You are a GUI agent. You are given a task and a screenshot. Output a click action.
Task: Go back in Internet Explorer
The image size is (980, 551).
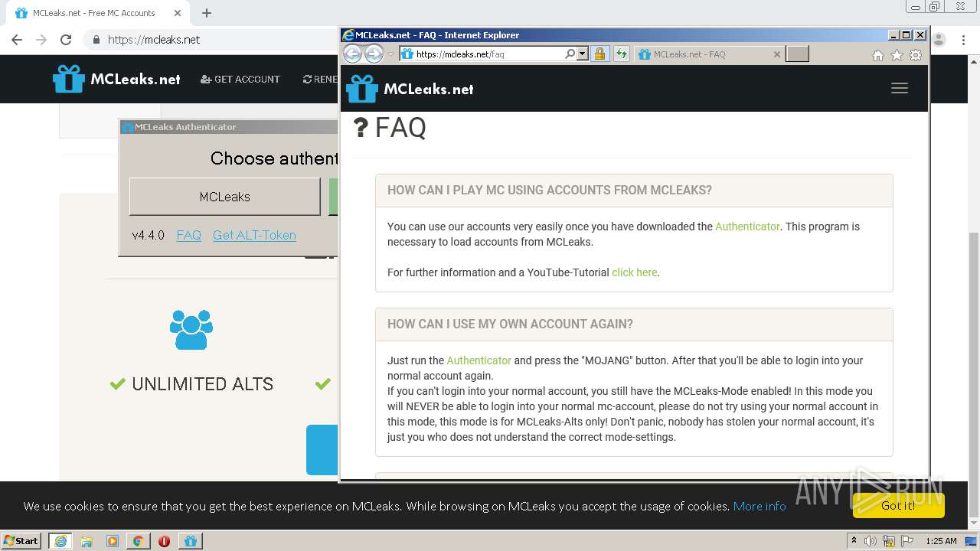(x=352, y=54)
